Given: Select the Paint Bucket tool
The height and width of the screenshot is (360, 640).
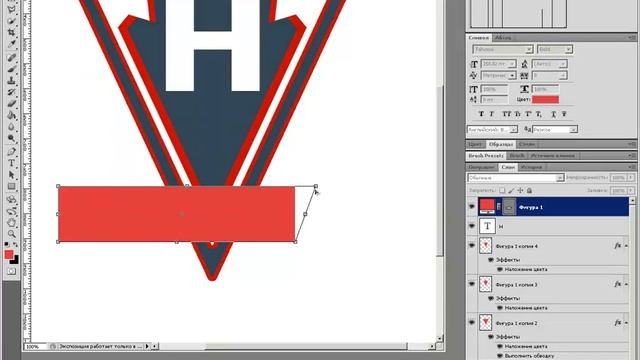Looking at the screenshot, I should 12,116.
